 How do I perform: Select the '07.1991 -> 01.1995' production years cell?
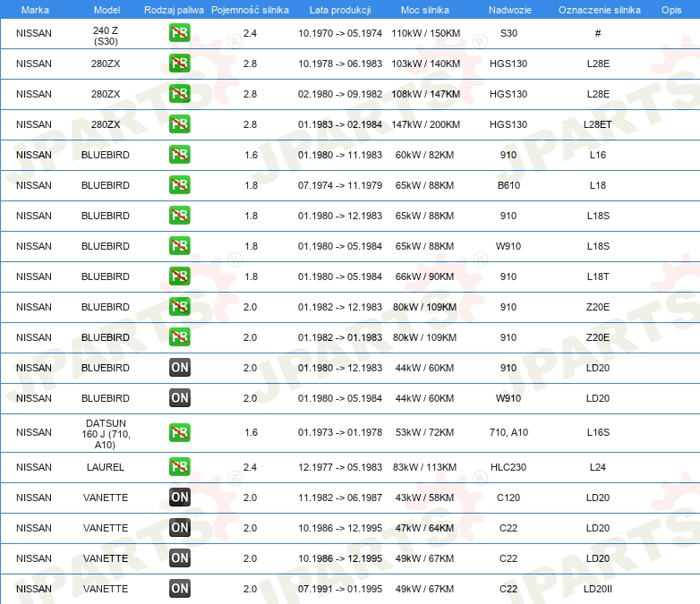[340, 589]
